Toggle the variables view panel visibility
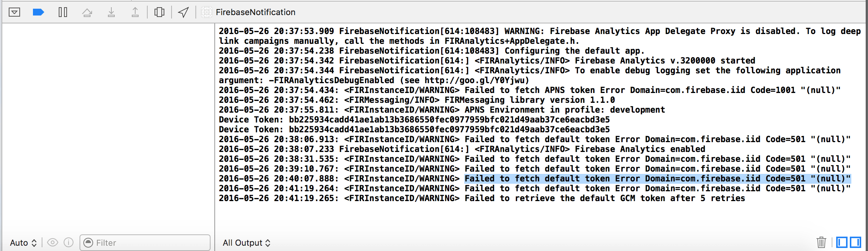Image resolution: width=868 pixels, height=251 pixels. point(842,242)
